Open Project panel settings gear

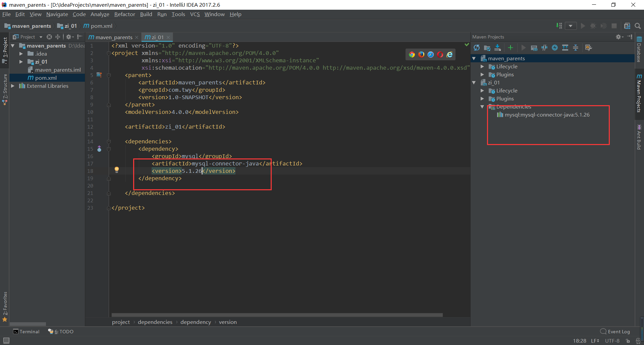pos(69,37)
